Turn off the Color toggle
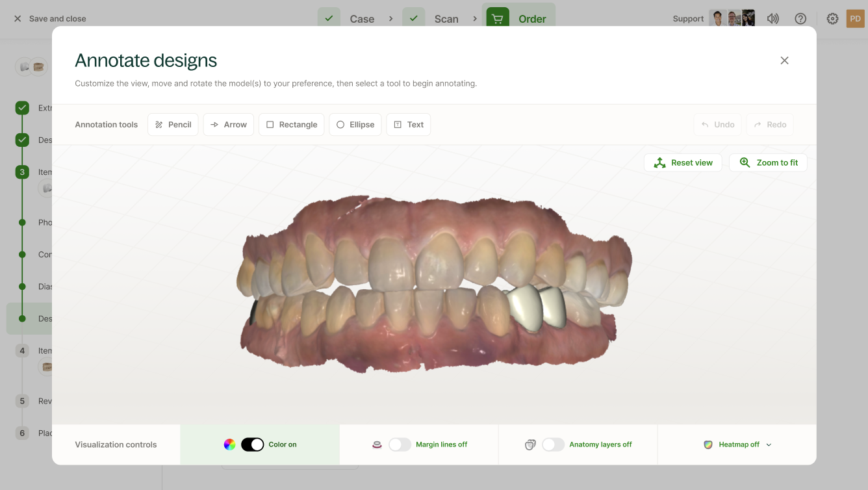 coord(252,445)
